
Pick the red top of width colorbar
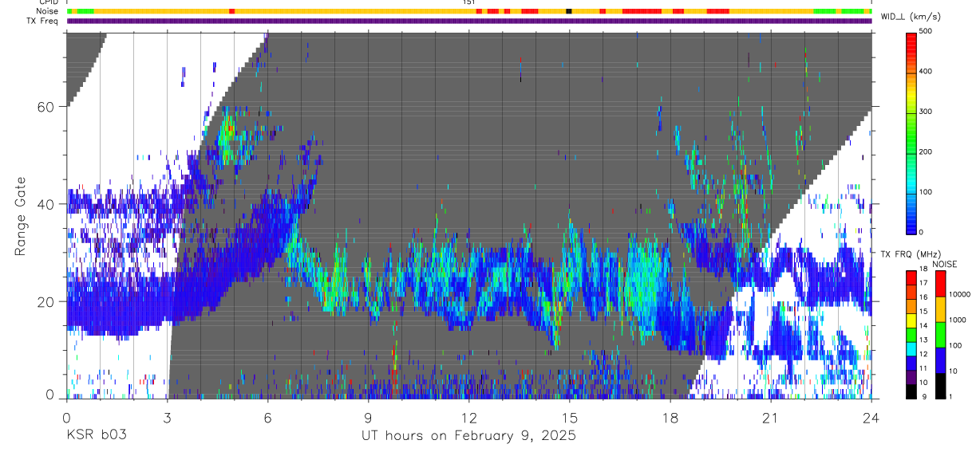point(911,40)
